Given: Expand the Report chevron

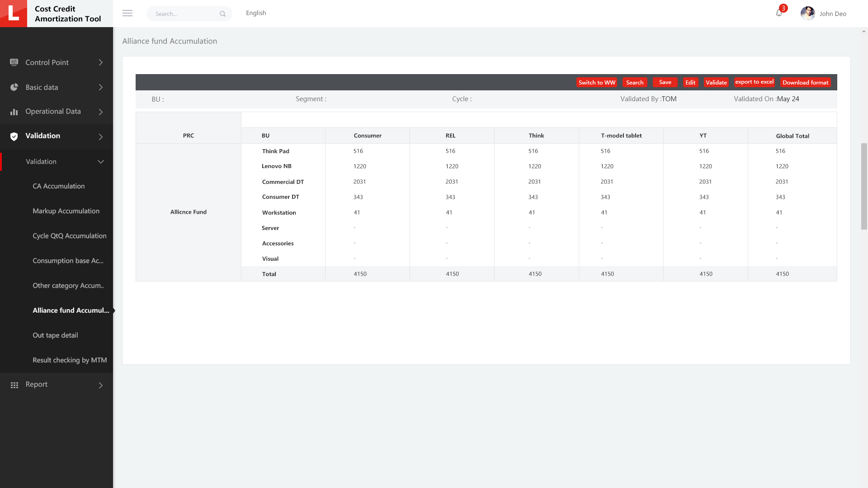Looking at the screenshot, I should point(101,385).
